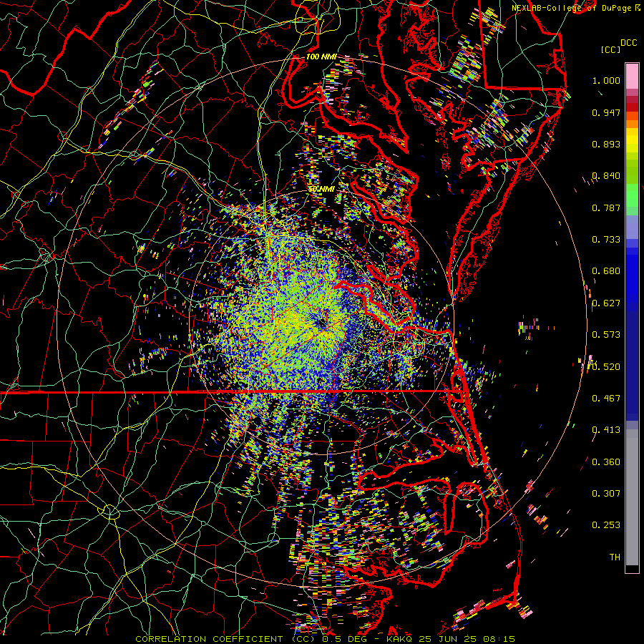
Task: Click the 0.680 legend value
Action: (606, 271)
